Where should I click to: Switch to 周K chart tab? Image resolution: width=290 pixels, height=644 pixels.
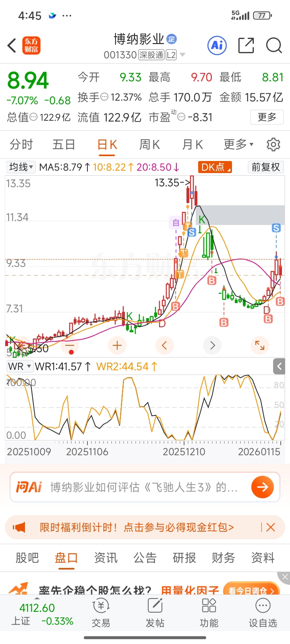(x=149, y=144)
